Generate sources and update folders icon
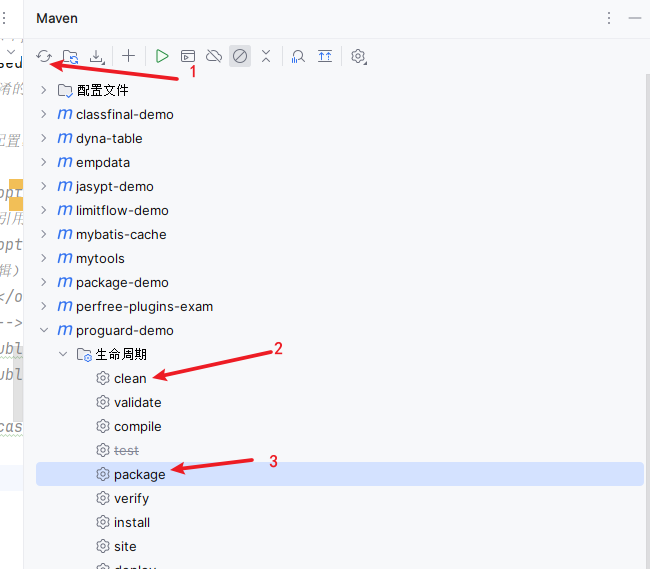Screen dimensions: 650x569 pyautogui.click(x=70, y=56)
